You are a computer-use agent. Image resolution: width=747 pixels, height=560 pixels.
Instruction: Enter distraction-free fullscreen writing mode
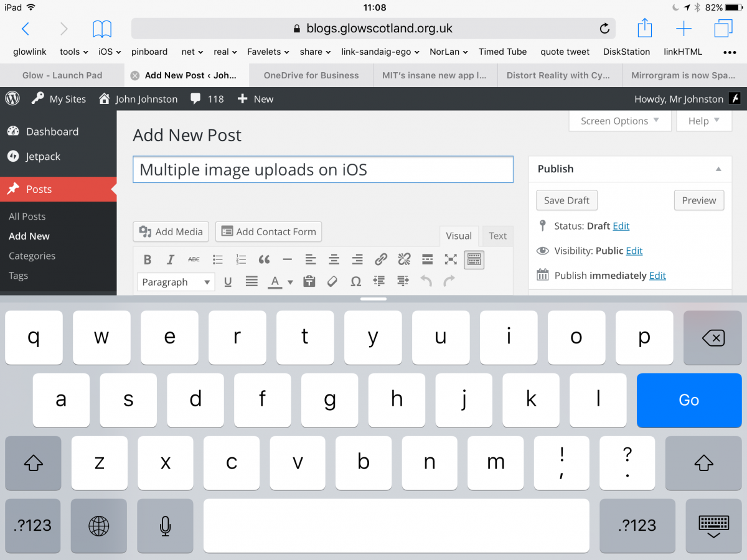[x=451, y=259]
